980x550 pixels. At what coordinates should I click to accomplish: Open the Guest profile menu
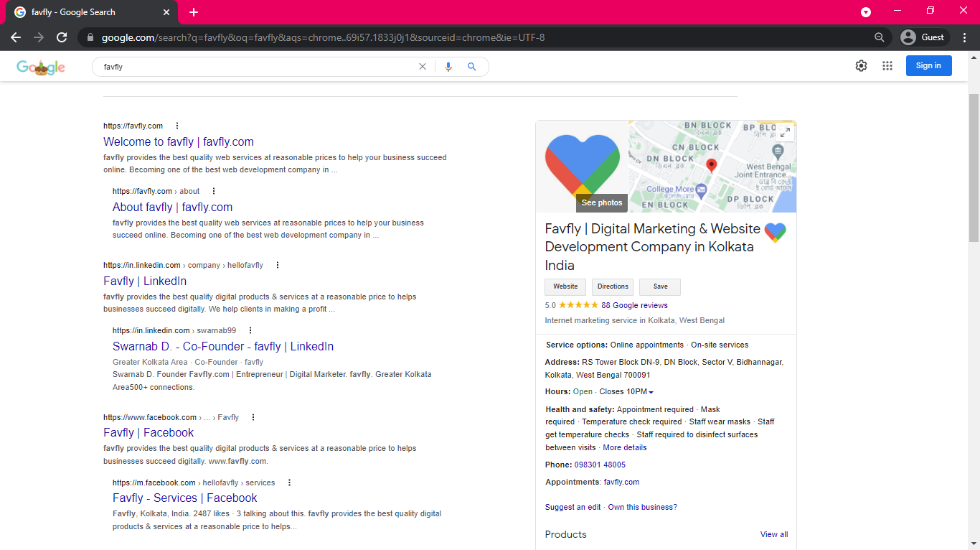924,37
